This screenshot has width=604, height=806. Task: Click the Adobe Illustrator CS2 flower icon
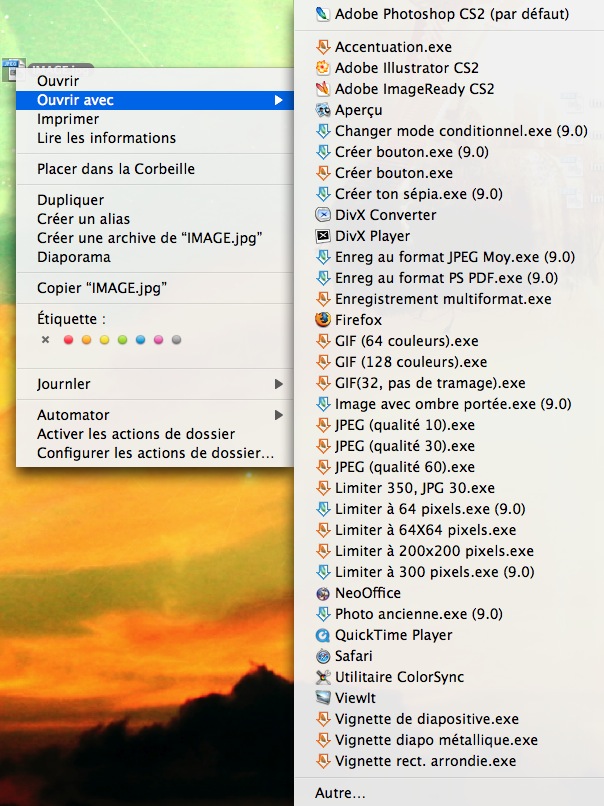[322, 68]
